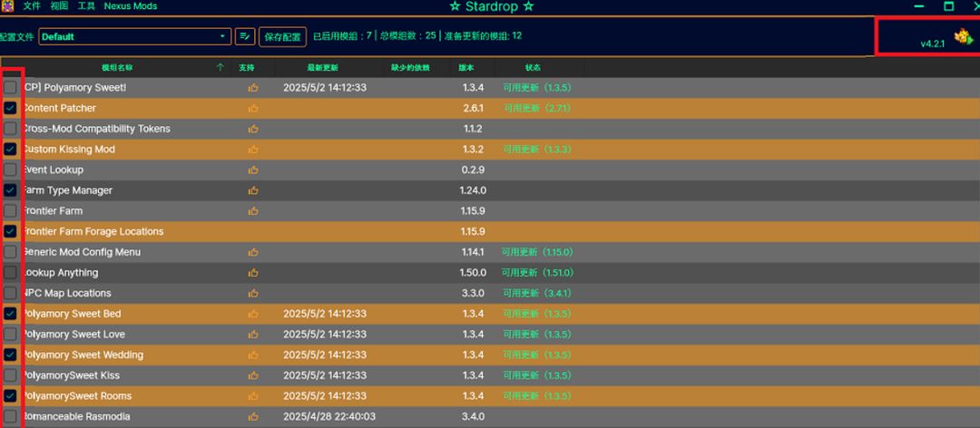Open the Default profile dropdown
980x428 pixels.
[x=135, y=36]
